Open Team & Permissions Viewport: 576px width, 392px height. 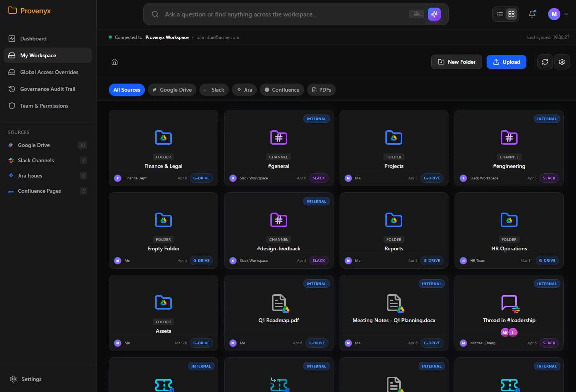click(x=47, y=106)
